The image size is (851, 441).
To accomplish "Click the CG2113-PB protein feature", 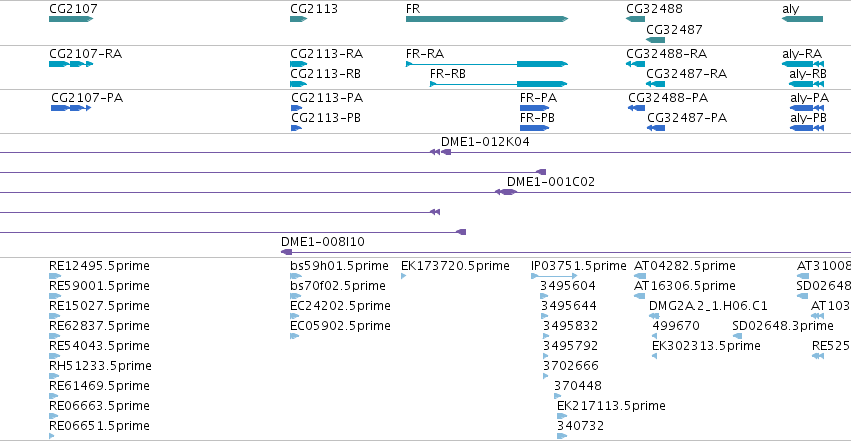I will click(296, 128).
